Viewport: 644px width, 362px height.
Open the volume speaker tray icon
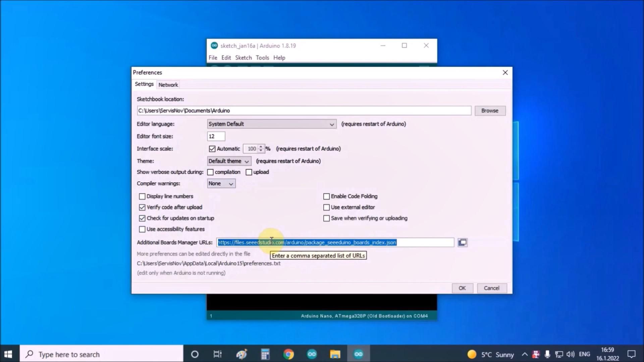point(570,354)
